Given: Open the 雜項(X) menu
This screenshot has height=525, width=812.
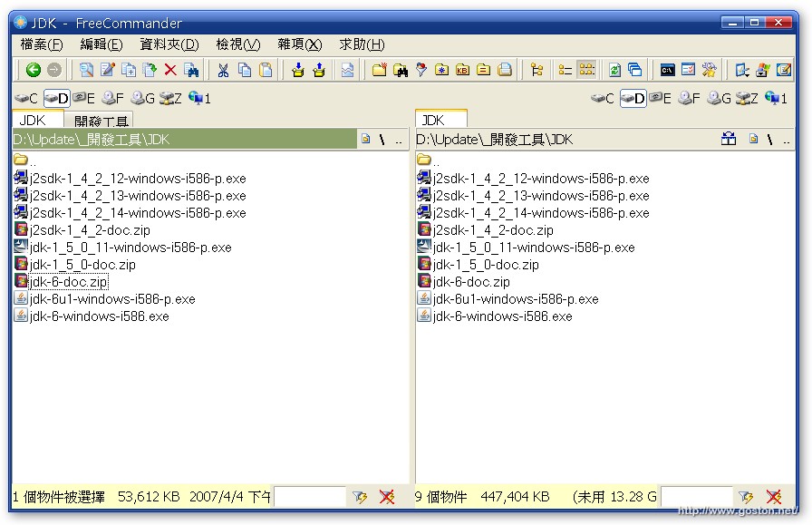Looking at the screenshot, I should click(300, 44).
